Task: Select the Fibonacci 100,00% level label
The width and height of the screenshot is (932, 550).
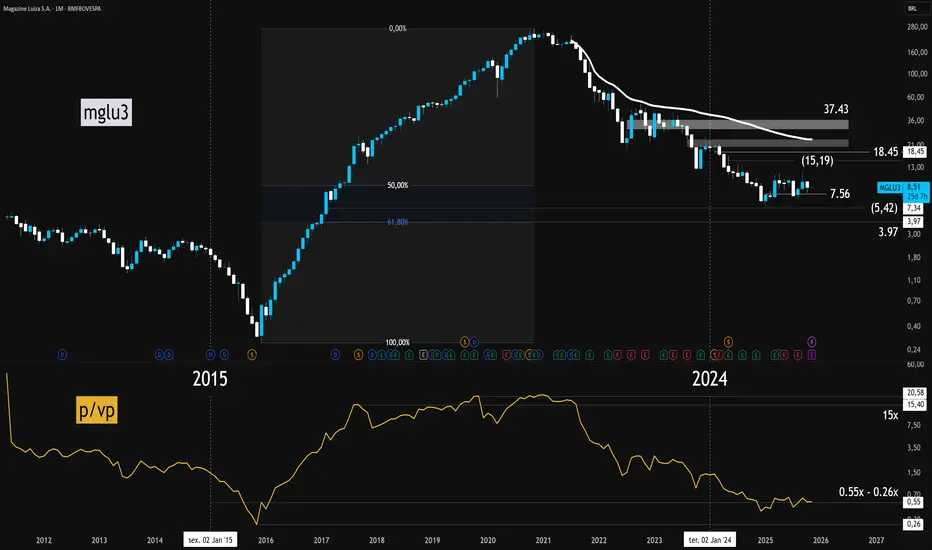Action: tap(398, 342)
